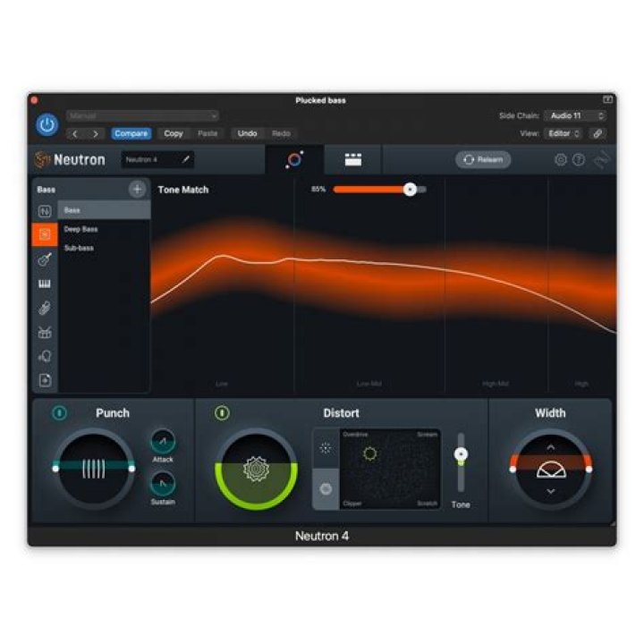Toggle the Distort module power button
Viewport: 644px width, 644px height.
click(x=222, y=412)
